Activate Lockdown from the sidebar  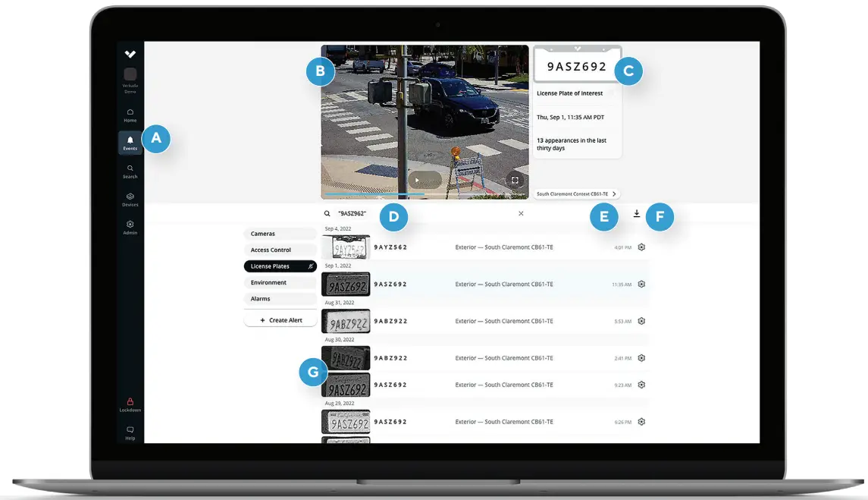(130, 404)
